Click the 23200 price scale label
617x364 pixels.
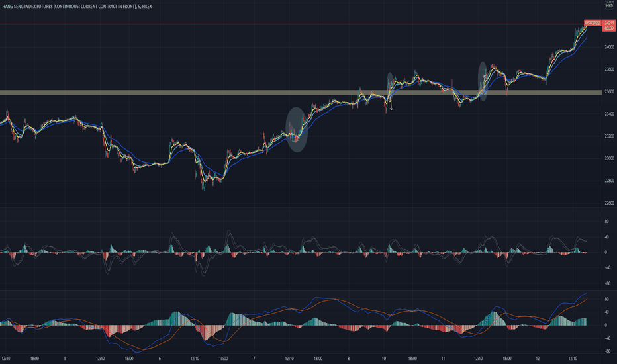(x=609, y=136)
